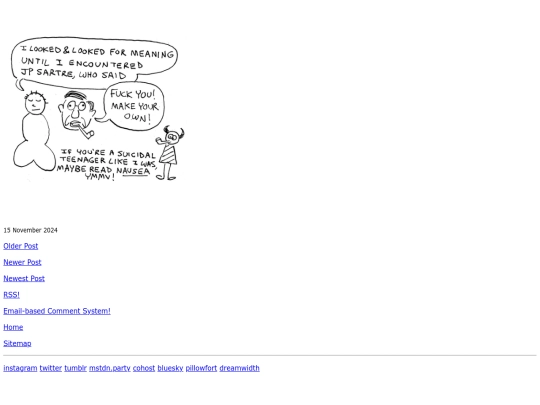Image resolution: width=540 pixels, height=405 pixels.
Task: Open the mstdn.party link
Action: click(x=110, y=368)
